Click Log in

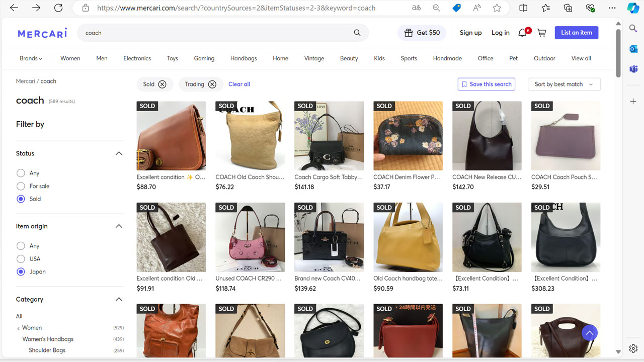tap(500, 33)
